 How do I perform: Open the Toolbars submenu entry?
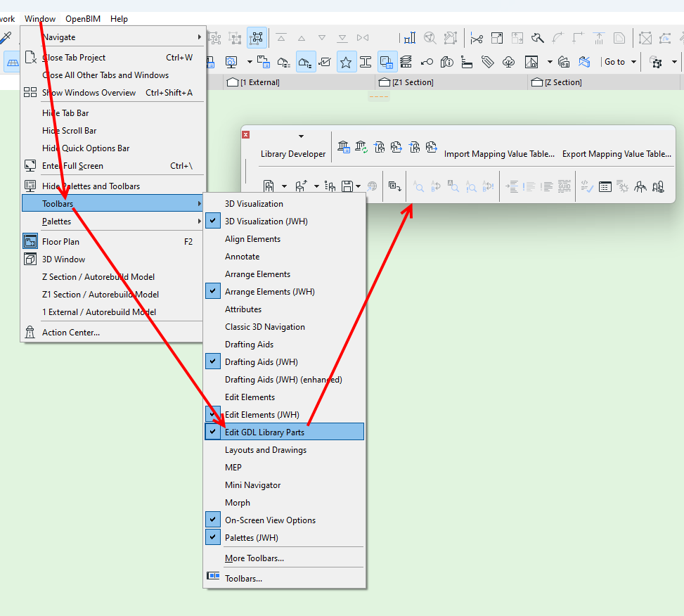(112, 204)
